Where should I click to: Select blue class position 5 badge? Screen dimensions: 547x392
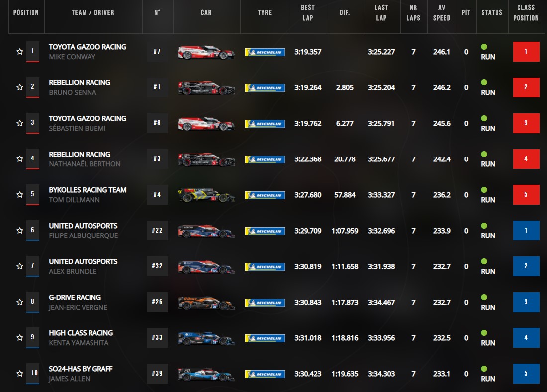[526, 374]
